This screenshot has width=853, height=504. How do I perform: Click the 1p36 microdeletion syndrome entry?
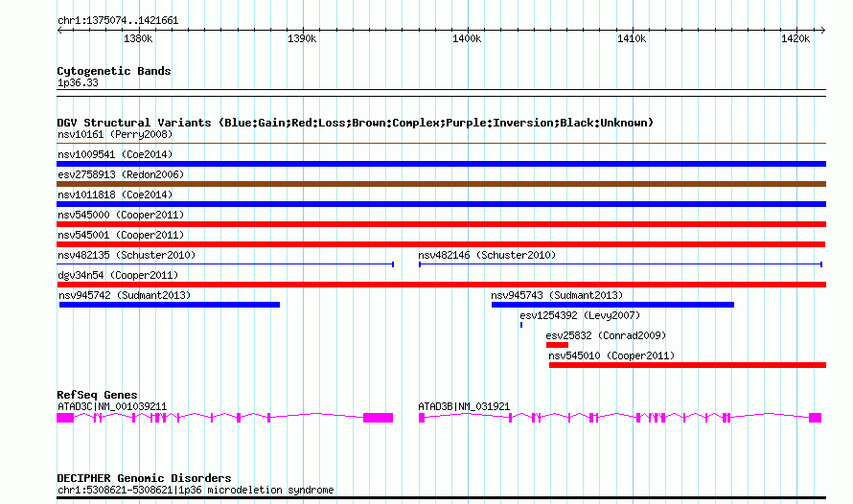click(196, 490)
